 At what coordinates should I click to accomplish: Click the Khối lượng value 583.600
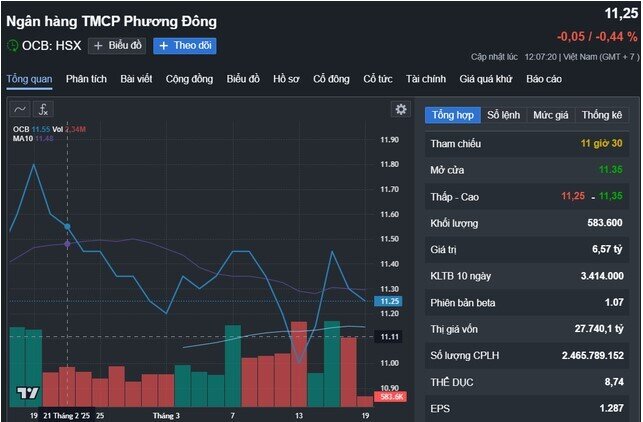(x=605, y=223)
